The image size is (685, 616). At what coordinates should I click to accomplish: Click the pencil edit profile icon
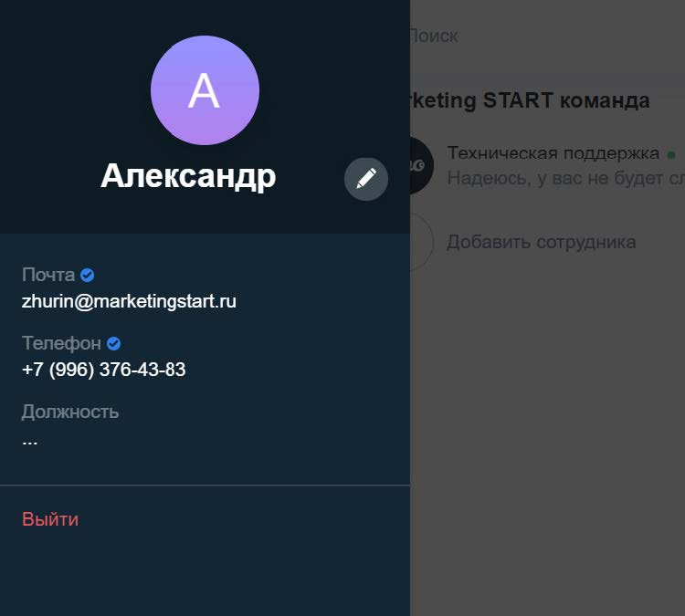point(365,179)
